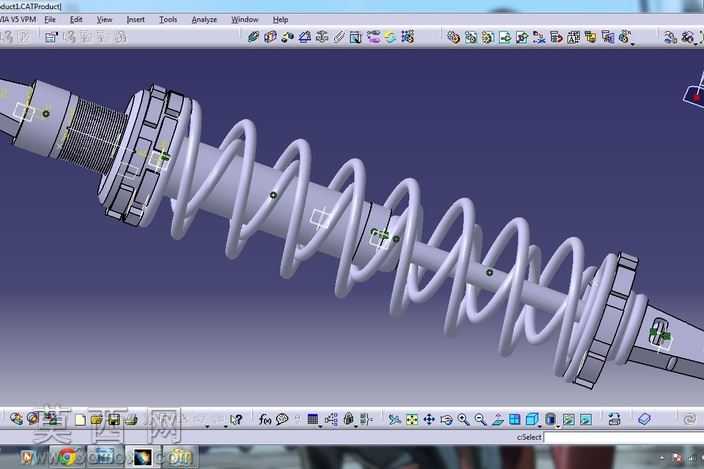Click the rotate-capture icon right of Swap Visible Space
This screenshot has height=469, width=704.
[x=614, y=420]
